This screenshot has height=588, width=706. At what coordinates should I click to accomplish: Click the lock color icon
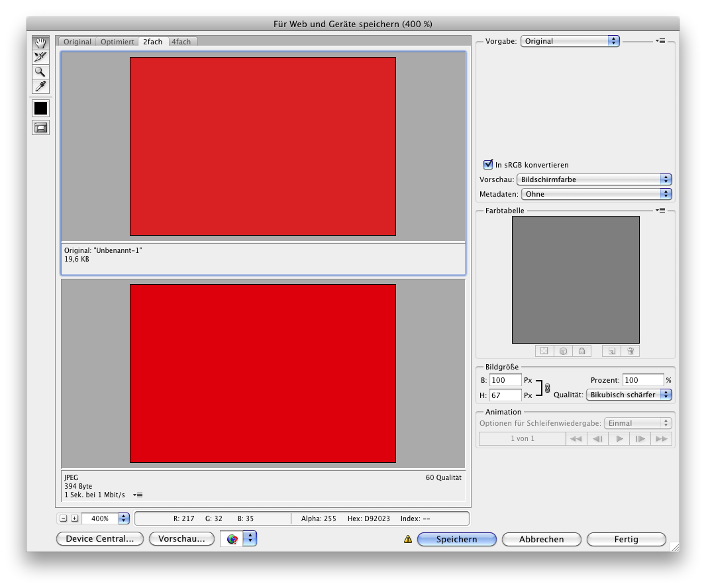tap(581, 351)
